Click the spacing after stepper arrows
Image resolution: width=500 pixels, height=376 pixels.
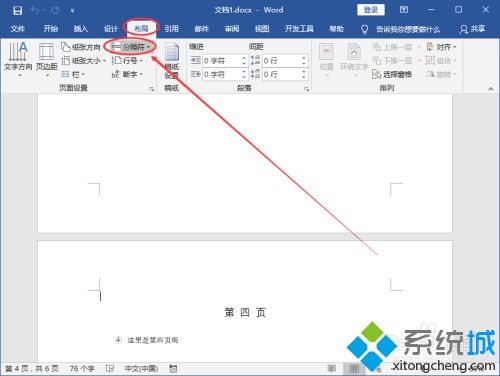point(304,74)
